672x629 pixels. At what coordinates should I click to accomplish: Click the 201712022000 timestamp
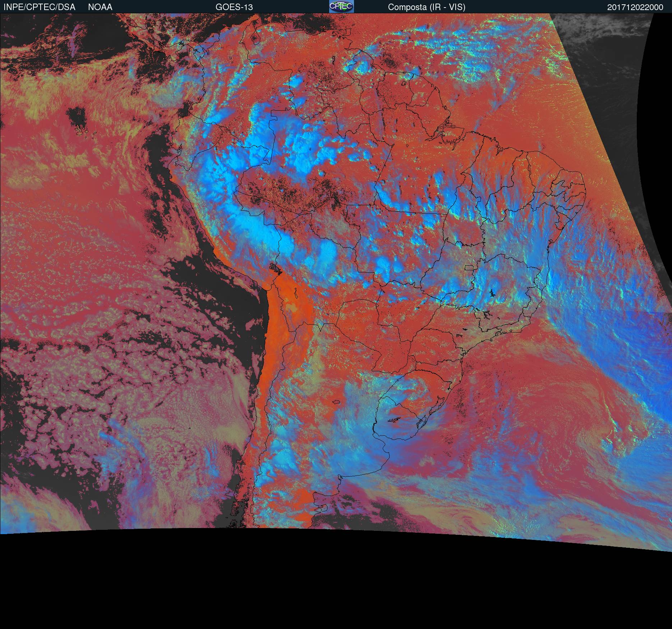(x=635, y=7)
